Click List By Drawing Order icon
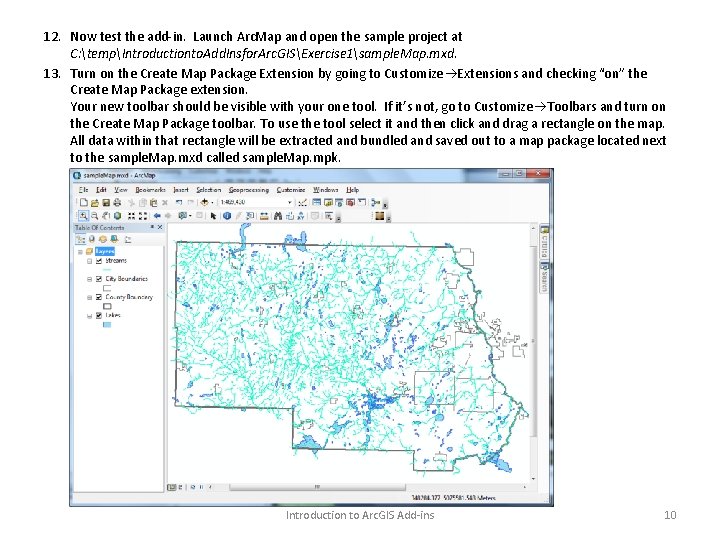This screenshot has width=720, height=540. (x=80, y=239)
